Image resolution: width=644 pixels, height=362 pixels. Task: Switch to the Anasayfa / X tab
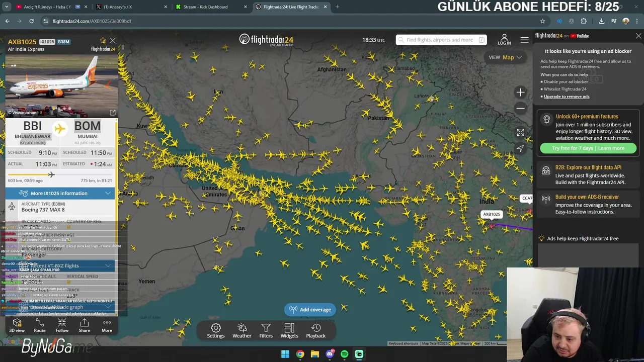(131, 7)
